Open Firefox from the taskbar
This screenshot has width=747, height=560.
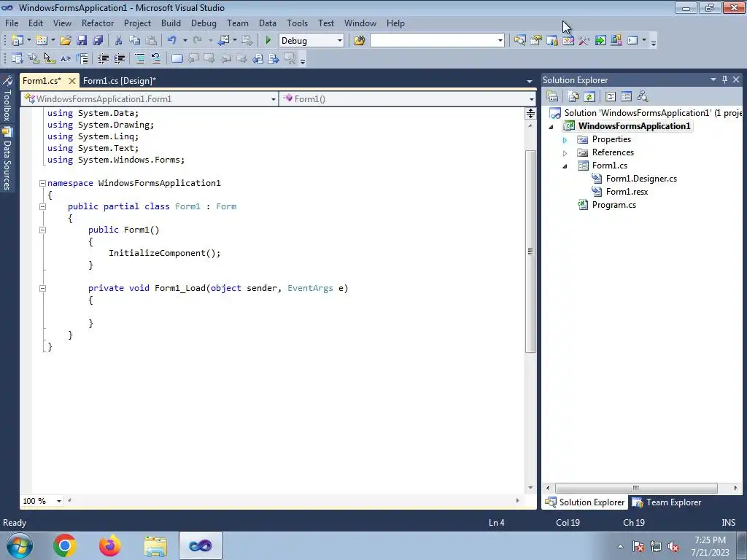pyautogui.click(x=110, y=545)
